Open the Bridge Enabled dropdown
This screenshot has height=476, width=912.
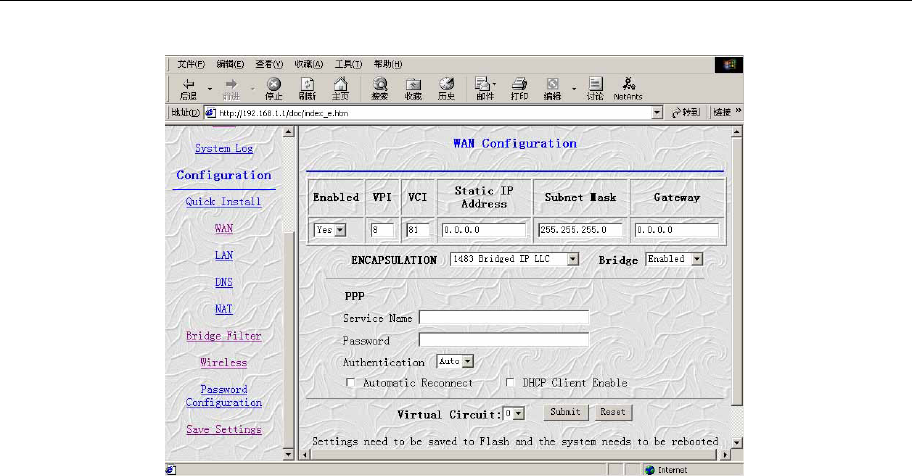[x=674, y=259]
